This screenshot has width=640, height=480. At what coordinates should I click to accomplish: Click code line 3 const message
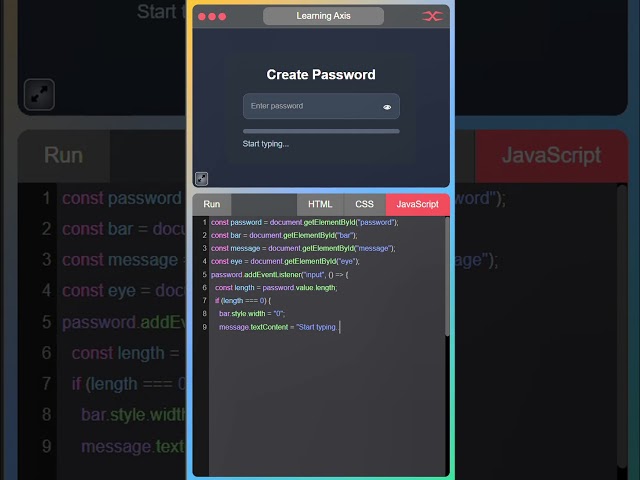click(303, 249)
